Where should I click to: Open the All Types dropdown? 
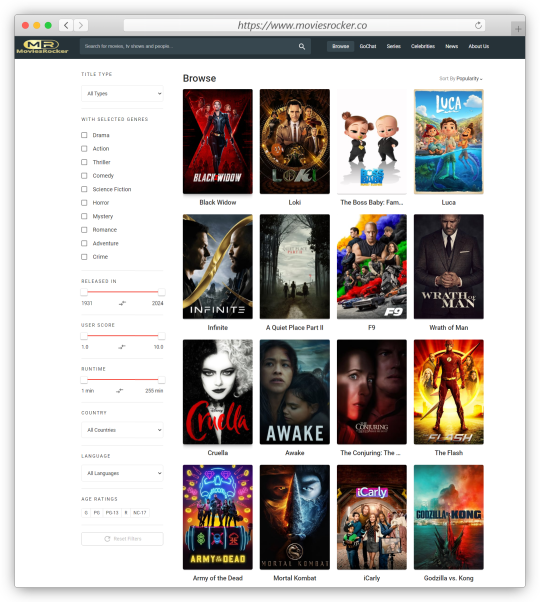tap(122, 94)
